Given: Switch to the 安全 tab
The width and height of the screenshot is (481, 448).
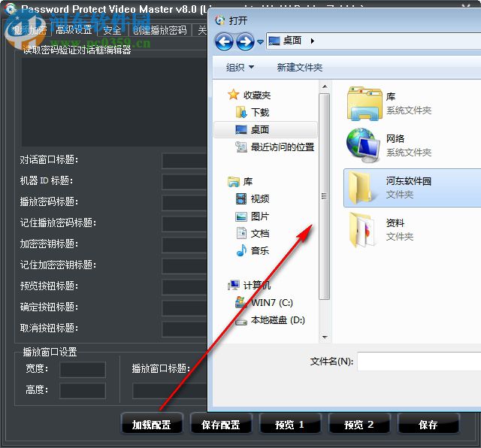Looking at the screenshot, I should coord(112,30).
